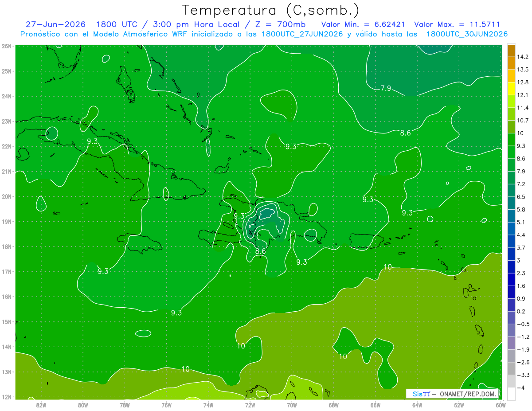Click longitude label '60W'
This screenshot has height=411, width=532.
(501, 405)
